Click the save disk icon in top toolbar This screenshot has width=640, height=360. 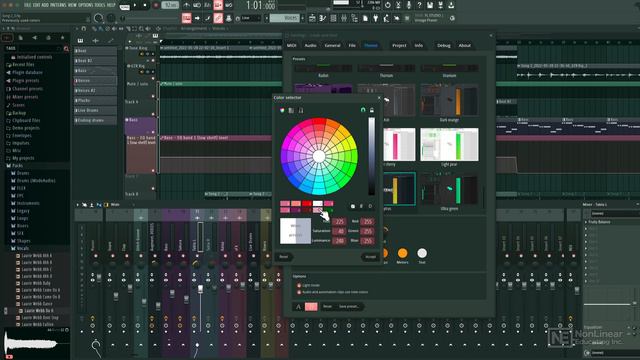430,5
